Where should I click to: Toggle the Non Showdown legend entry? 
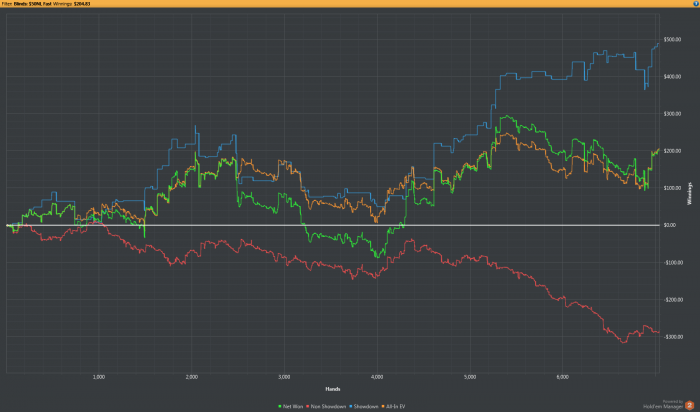[326, 407]
